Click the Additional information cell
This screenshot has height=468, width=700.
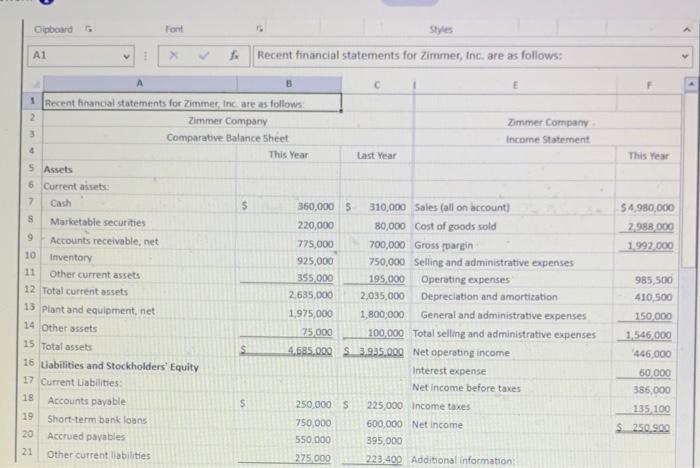(x=462, y=460)
